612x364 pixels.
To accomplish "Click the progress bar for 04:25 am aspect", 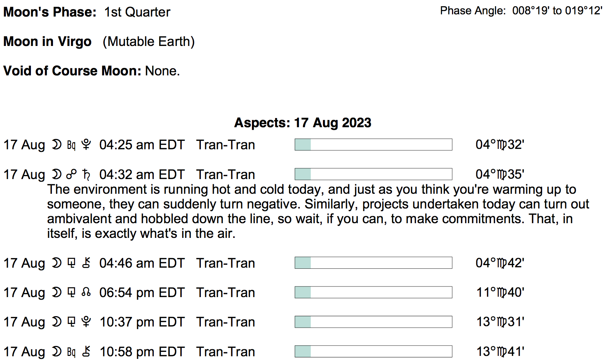I will [x=373, y=144].
